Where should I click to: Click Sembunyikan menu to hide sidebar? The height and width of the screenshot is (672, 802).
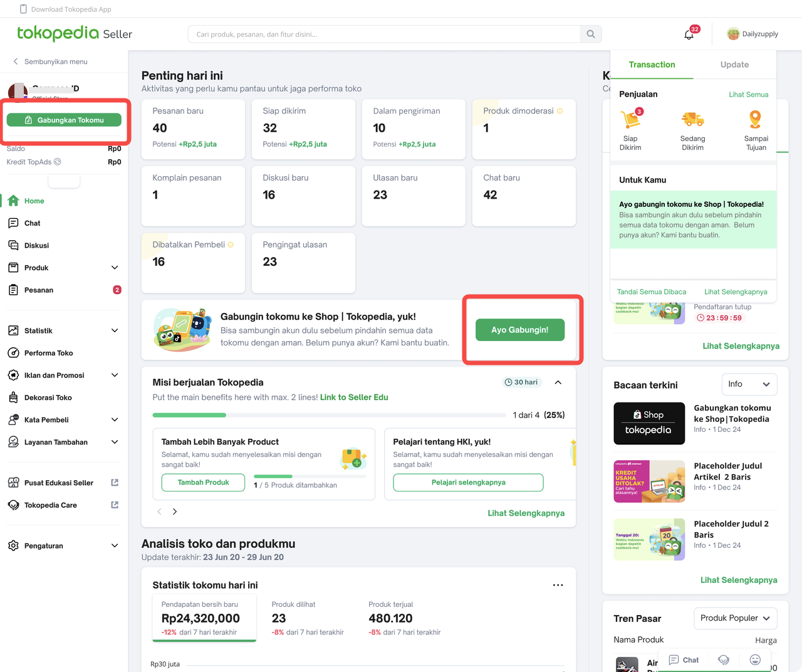[x=50, y=61]
